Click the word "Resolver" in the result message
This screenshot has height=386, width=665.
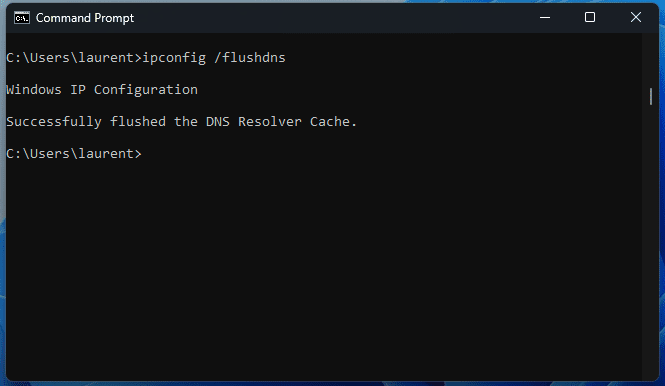coord(270,122)
